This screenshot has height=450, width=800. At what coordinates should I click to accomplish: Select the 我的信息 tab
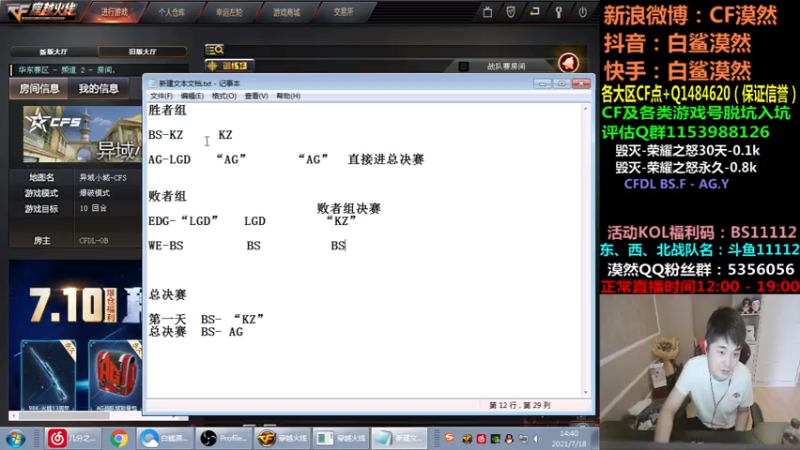click(x=98, y=89)
